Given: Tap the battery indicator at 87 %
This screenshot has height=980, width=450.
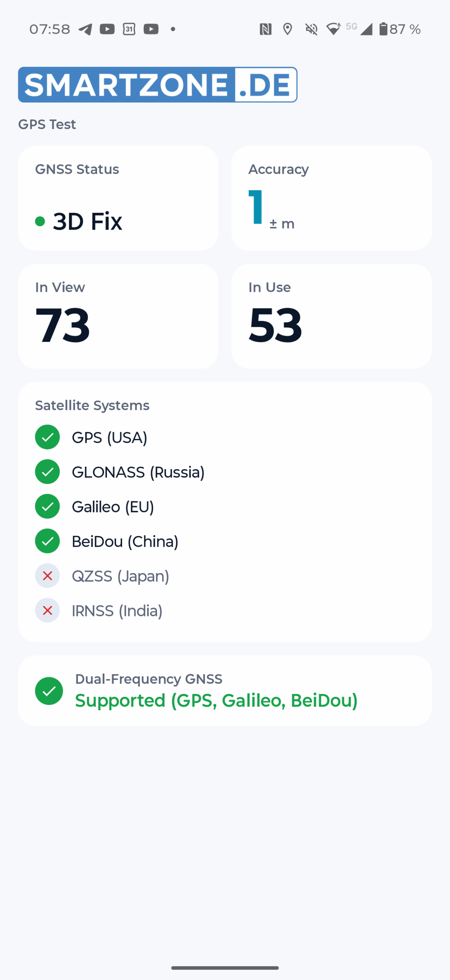Looking at the screenshot, I should tap(400, 29).
